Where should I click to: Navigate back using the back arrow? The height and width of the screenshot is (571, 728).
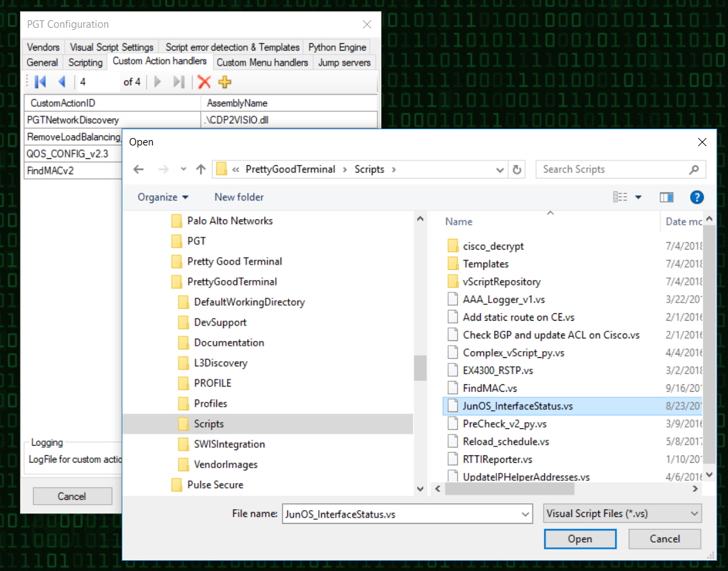[139, 169]
